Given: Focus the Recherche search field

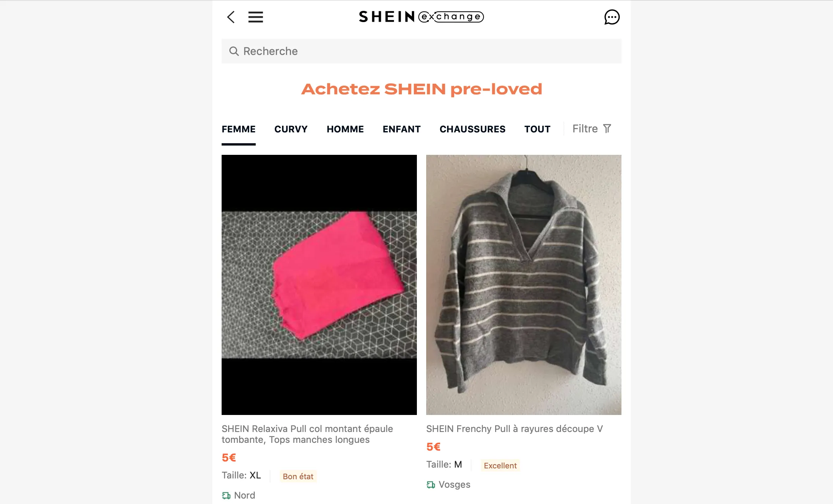Looking at the screenshot, I should tap(422, 51).
